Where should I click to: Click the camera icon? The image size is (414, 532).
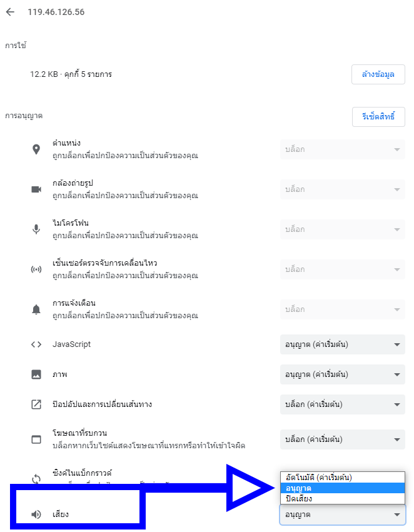pyautogui.click(x=36, y=189)
